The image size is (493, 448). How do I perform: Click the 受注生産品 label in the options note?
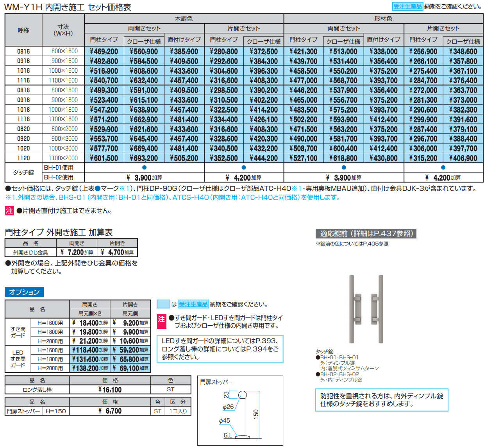point(193,304)
